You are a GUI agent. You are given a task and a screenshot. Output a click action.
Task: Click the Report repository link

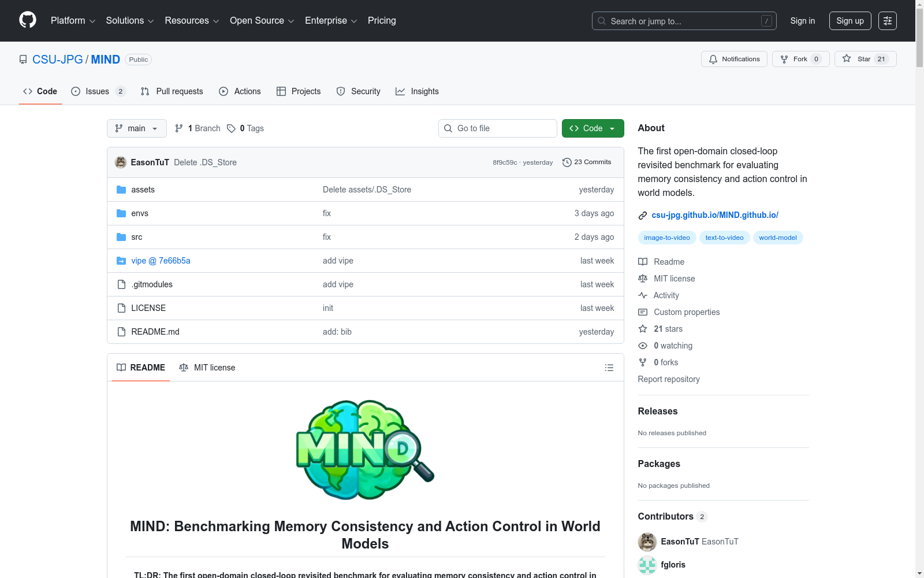[669, 379]
